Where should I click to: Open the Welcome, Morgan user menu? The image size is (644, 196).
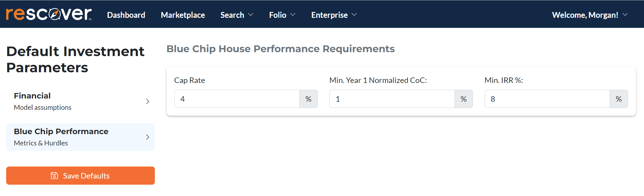(590, 15)
